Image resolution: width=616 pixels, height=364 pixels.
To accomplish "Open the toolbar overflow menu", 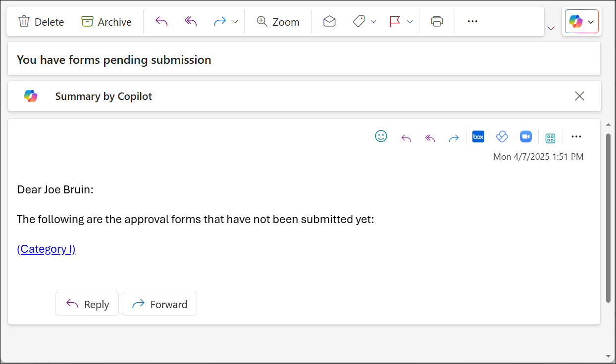I will pos(472,21).
